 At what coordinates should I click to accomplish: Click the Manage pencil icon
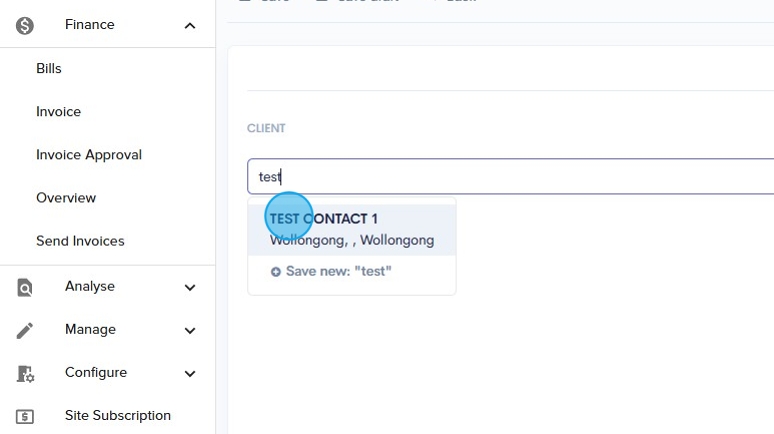coord(25,330)
